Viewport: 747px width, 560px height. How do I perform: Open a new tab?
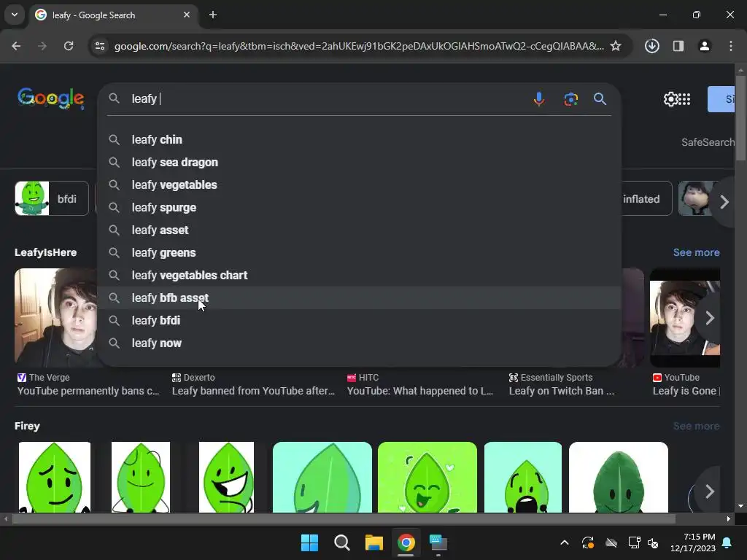click(213, 15)
